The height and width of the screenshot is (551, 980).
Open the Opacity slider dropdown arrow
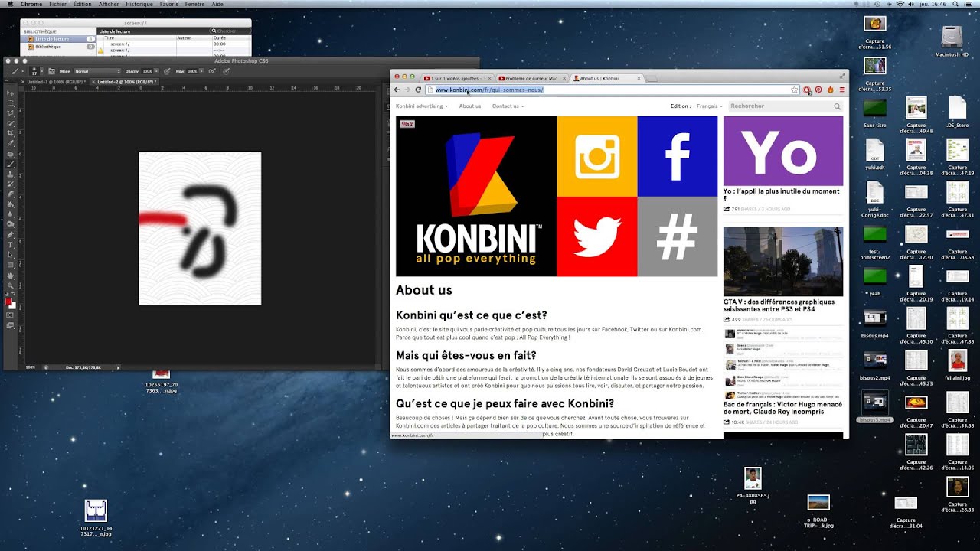coord(156,71)
